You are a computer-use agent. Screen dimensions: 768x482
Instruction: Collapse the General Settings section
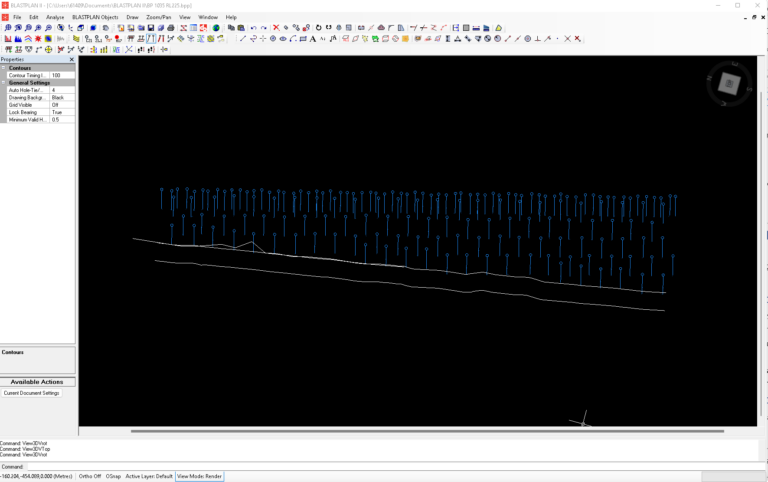pyautogui.click(x=4, y=83)
